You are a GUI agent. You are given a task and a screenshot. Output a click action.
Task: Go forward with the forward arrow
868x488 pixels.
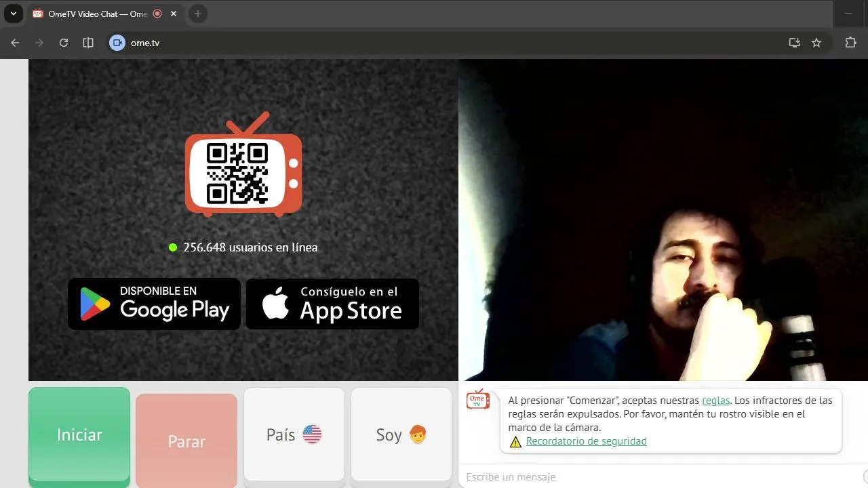tap(39, 43)
